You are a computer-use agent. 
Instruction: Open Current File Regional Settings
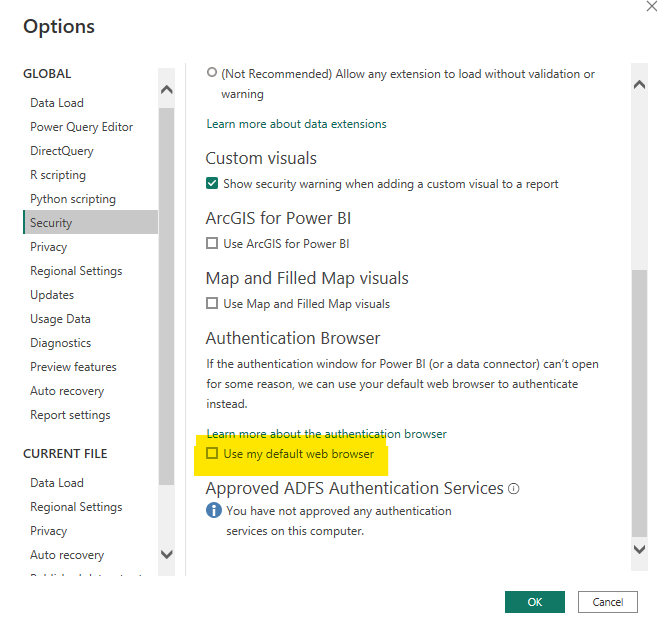(76, 507)
